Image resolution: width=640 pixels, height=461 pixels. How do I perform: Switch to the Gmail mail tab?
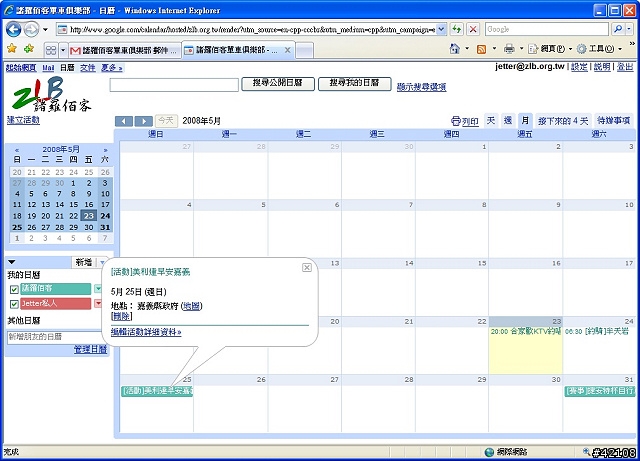tap(124, 50)
